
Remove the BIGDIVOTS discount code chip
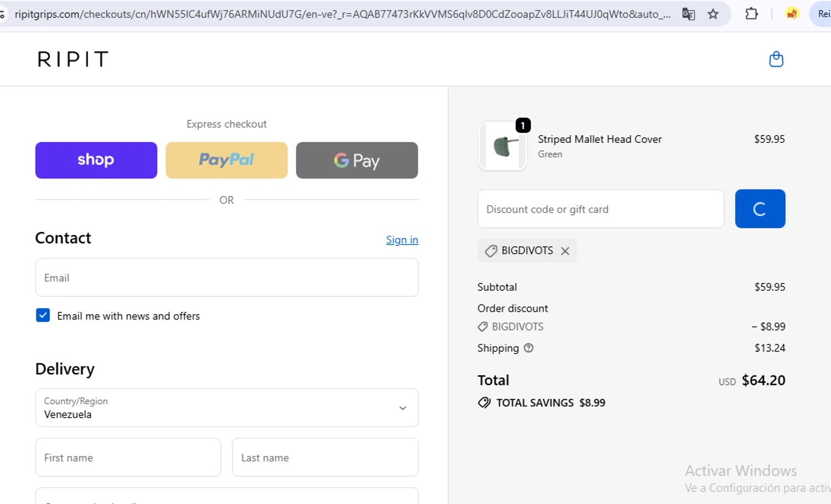coord(565,251)
